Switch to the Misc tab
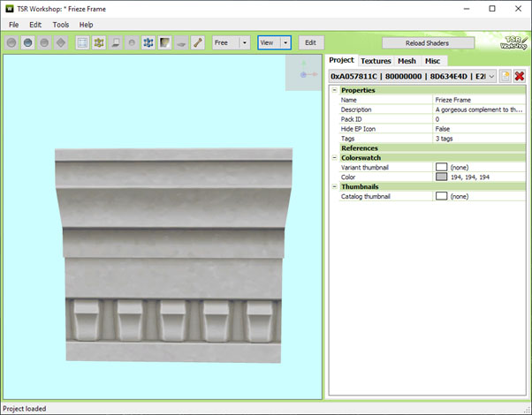Screen dimensions: 532x415 tap(433, 61)
